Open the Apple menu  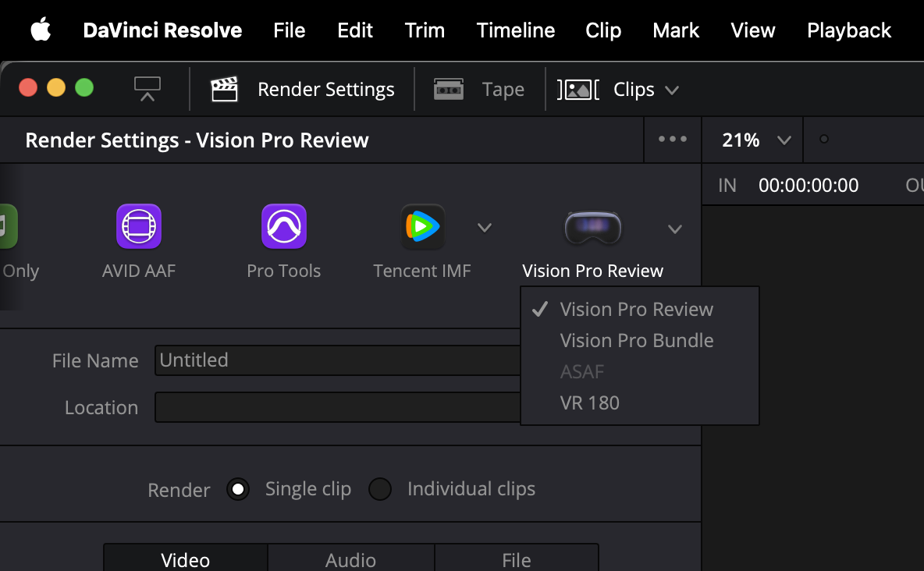point(41,30)
